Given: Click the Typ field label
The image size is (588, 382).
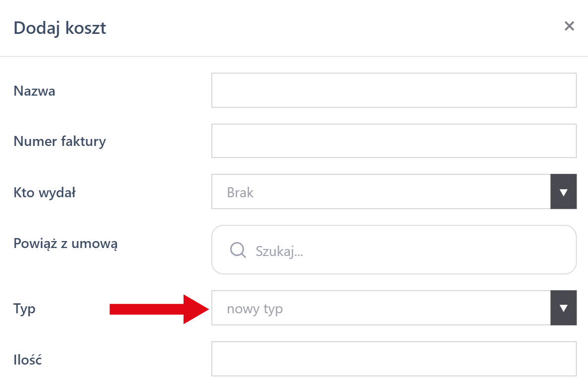Looking at the screenshot, I should point(24,309).
